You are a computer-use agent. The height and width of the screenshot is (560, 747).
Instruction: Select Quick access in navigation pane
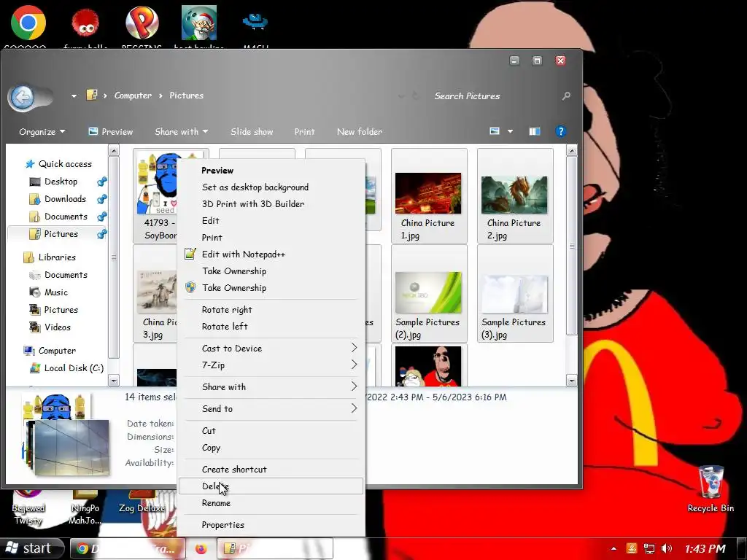click(65, 164)
